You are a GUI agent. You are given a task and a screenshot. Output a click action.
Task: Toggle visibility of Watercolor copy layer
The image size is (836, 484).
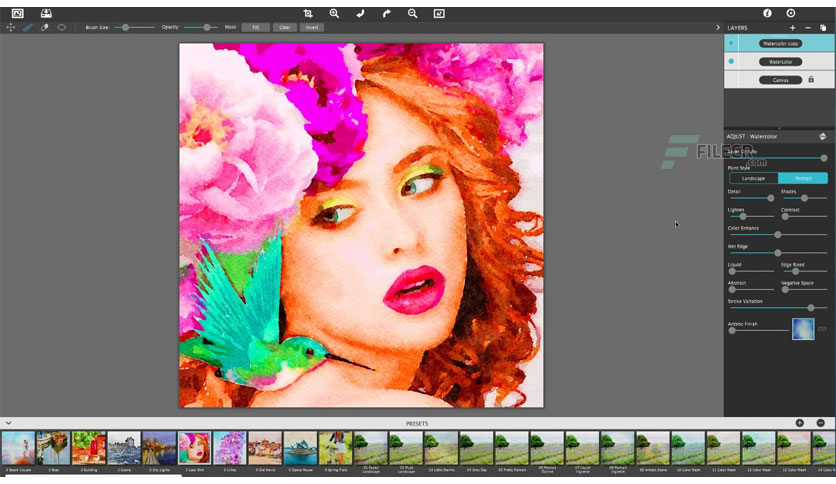click(x=731, y=43)
